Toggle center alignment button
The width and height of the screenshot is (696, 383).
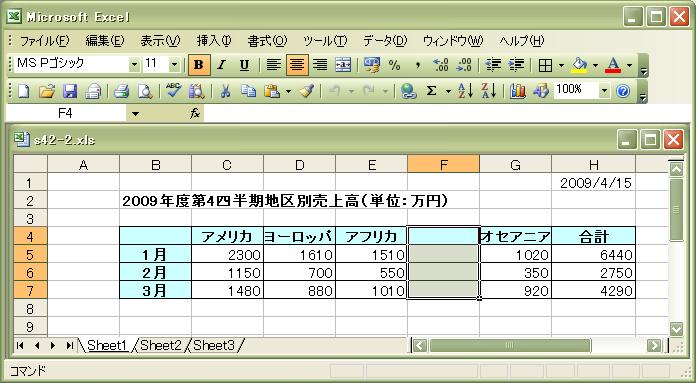pos(297,65)
